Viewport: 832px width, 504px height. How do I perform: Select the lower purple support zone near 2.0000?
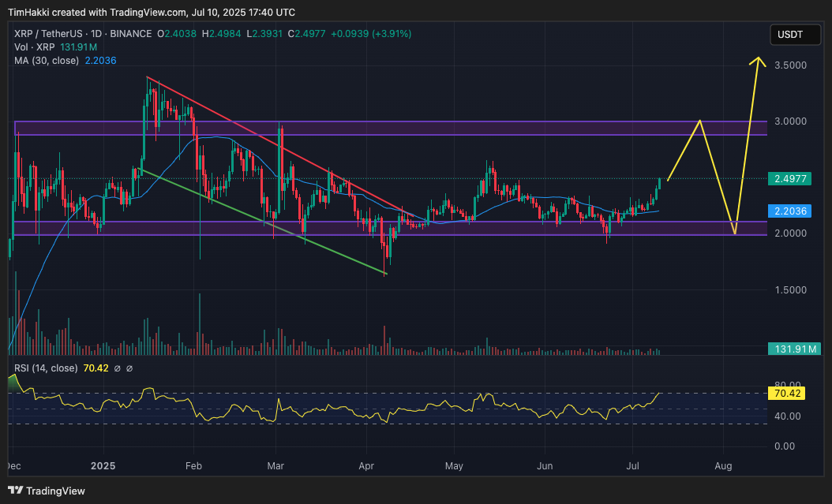click(391, 229)
